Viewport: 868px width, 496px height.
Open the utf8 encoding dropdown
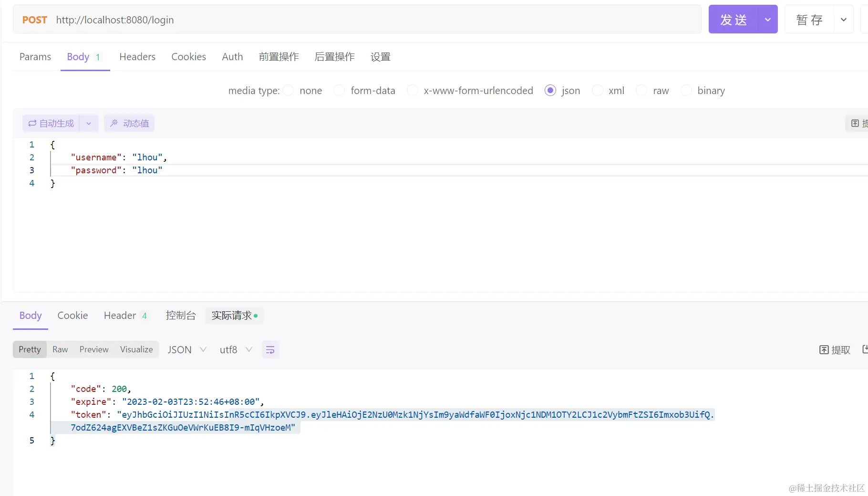tap(236, 350)
